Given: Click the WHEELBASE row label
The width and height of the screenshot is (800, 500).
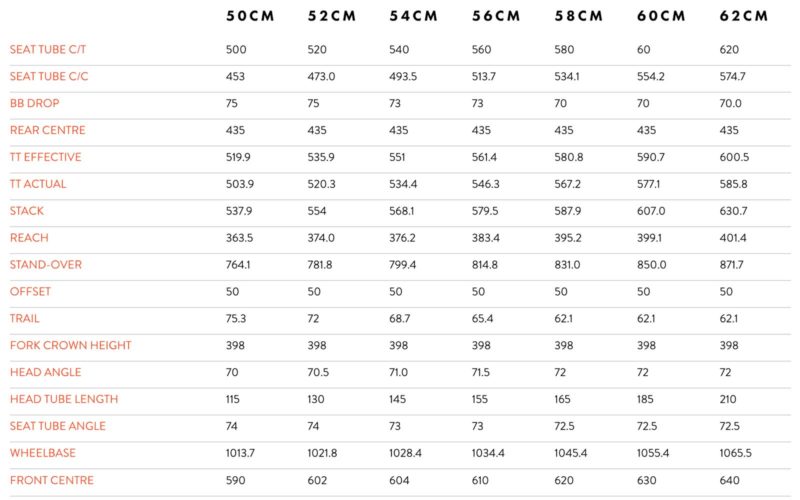Looking at the screenshot, I should pyautogui.click(x=43, y=453).
